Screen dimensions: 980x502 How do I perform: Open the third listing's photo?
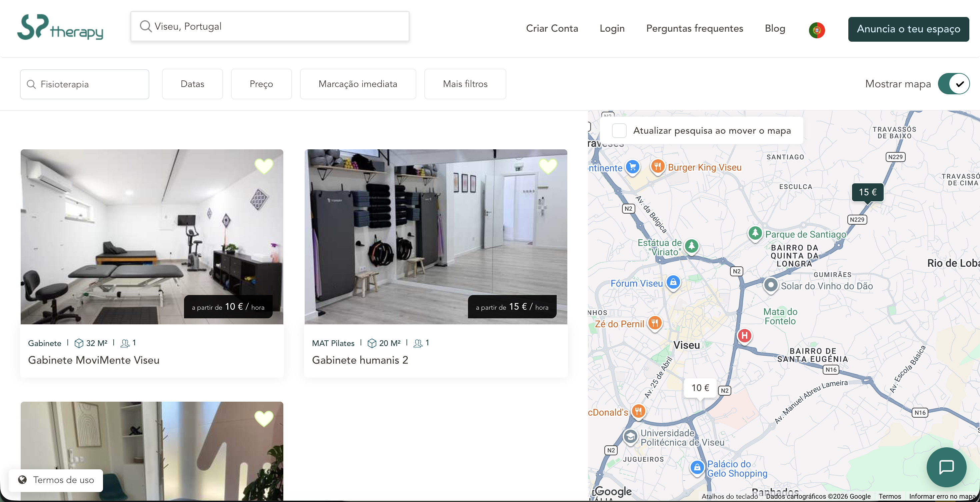click(152, 451)
